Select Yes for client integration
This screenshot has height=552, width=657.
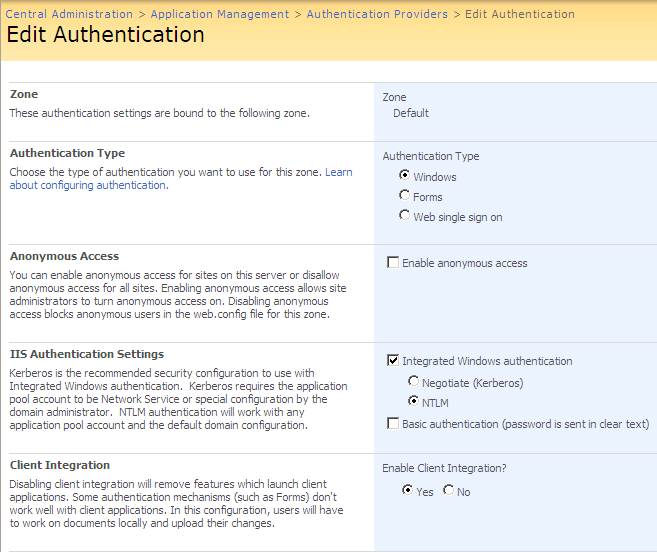tap(407, 490)
